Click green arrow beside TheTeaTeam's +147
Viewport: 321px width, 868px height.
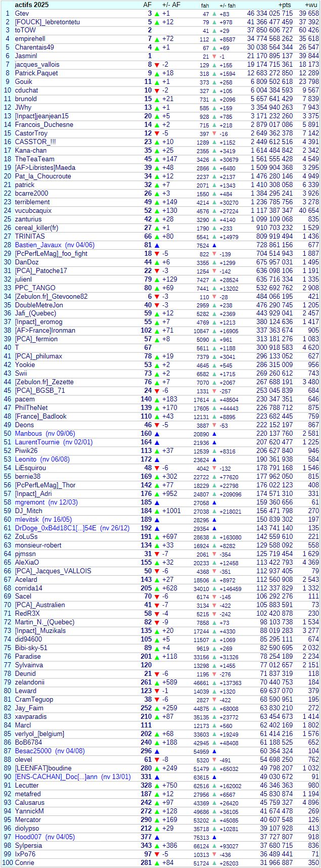(157, 159)
